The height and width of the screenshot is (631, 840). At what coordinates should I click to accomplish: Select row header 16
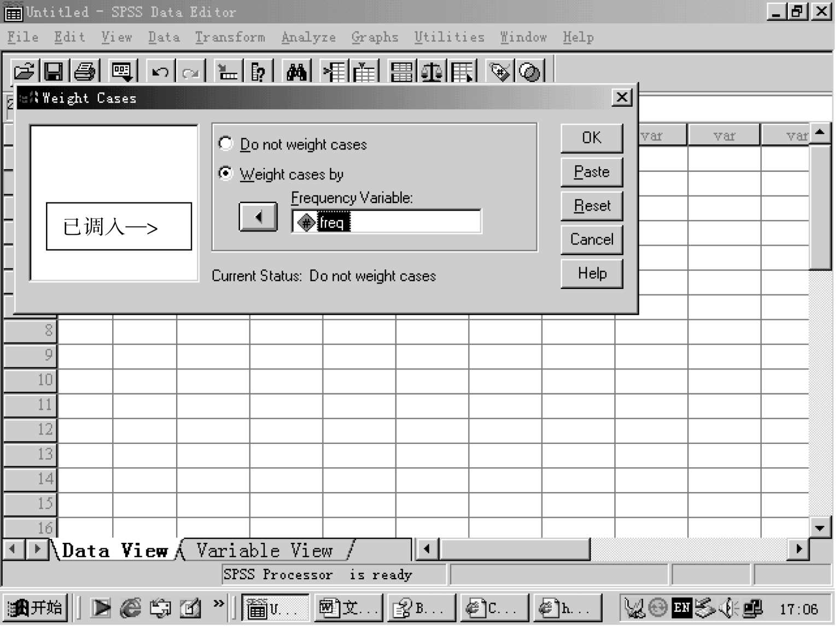pos(31,528)
